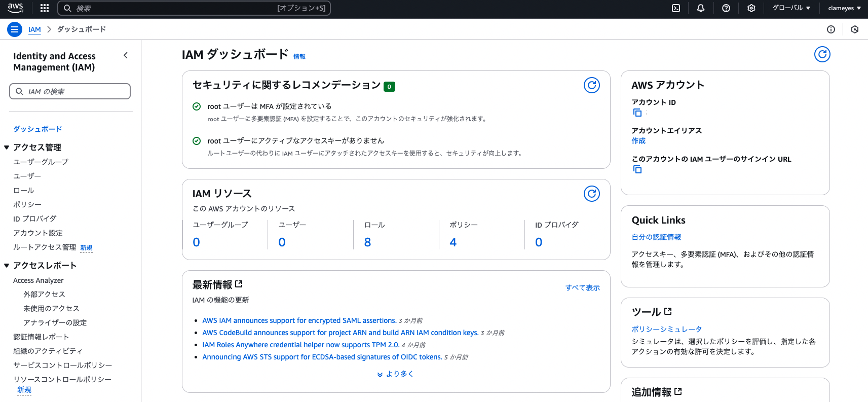
Task: Click the external link icon beside 最新情報
Action: point(239,284)
